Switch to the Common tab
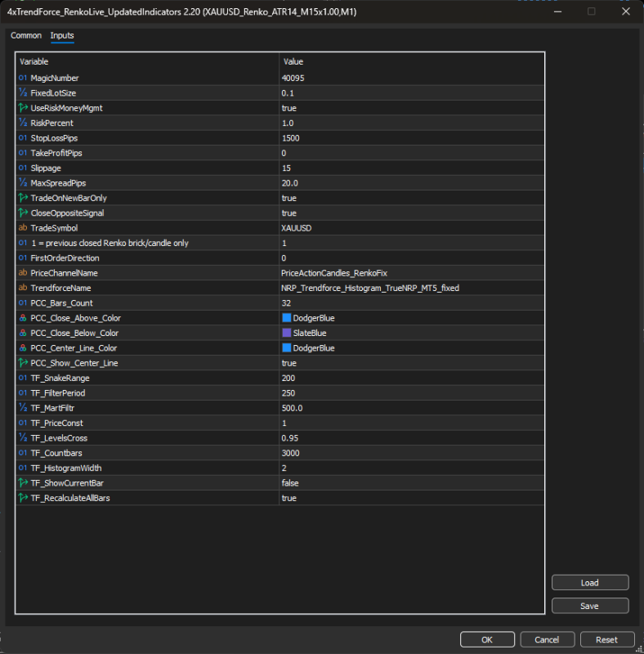The image size is (644, 654). pos(26,35)
